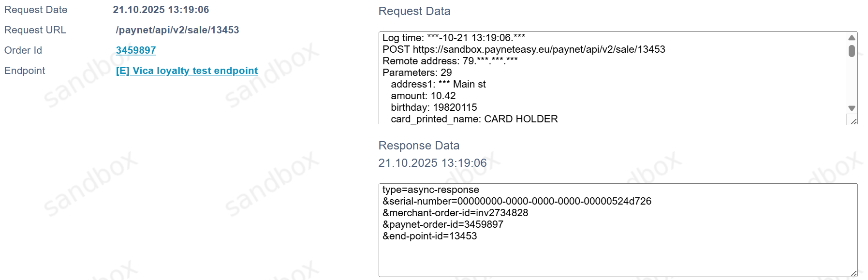Place cursor on the amount: 10.42 line
The width and height of the screenshot is (868, 280).
(423, 96)
